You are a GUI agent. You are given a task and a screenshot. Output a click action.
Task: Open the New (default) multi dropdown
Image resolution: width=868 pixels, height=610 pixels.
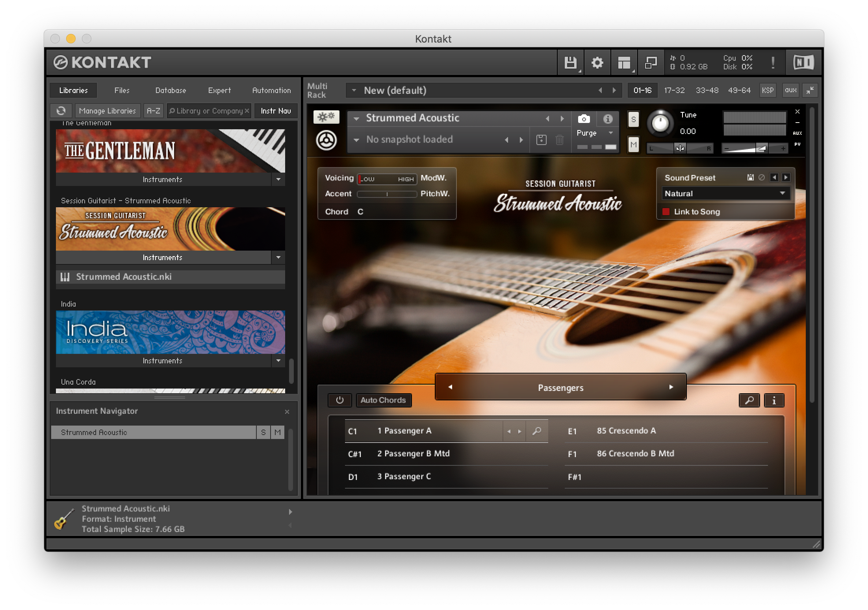point(354,90)
